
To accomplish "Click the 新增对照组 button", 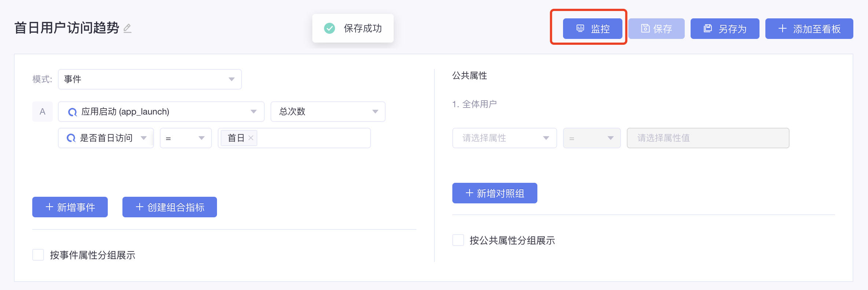I will coord(495,193).
